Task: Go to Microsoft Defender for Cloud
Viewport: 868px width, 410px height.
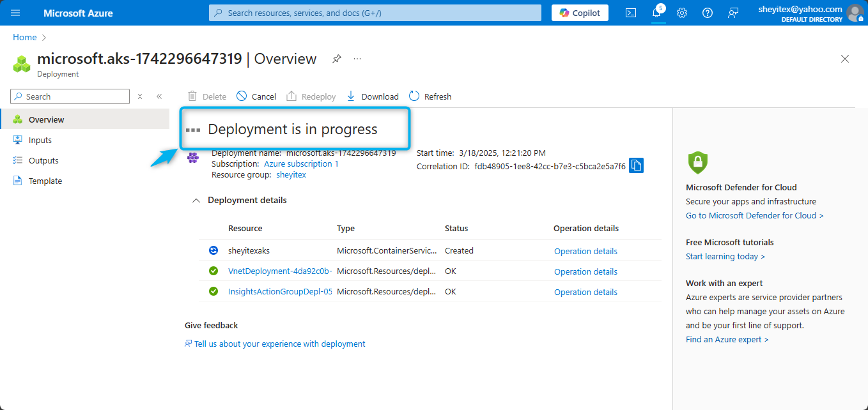Action: point(754,215)
